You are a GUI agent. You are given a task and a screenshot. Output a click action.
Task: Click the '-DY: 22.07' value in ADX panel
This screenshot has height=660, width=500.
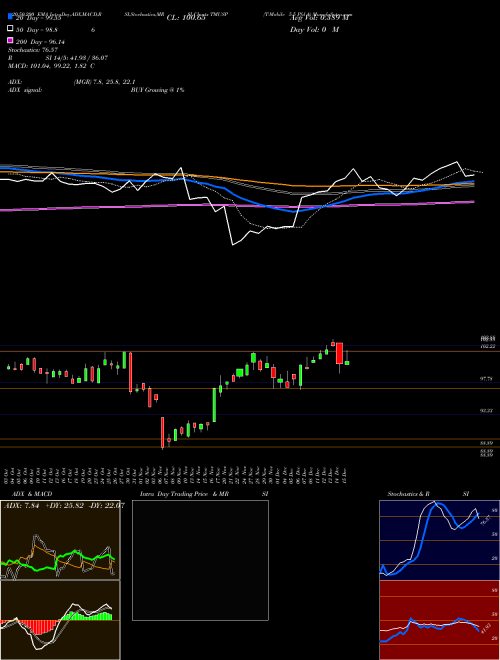click(x=107, y=506)
